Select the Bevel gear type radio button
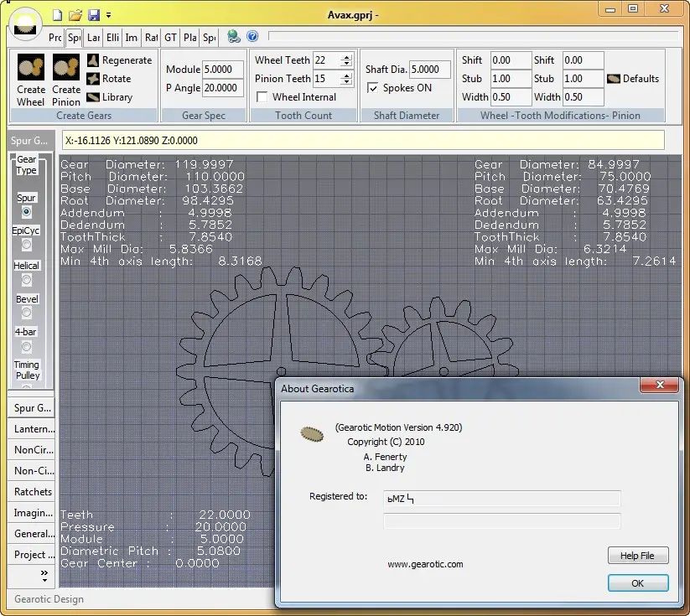The height and width of the screenshot is (616, 690). point(26,313)
